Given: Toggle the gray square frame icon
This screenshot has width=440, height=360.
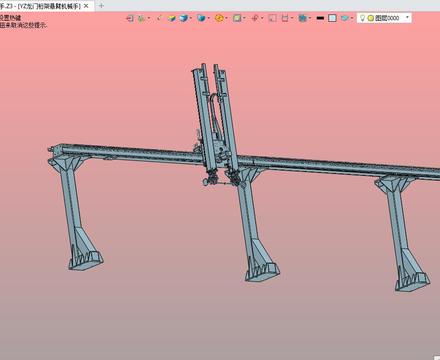Looking at the screenshot, I should pyautogui.click(x=272, y=18).
